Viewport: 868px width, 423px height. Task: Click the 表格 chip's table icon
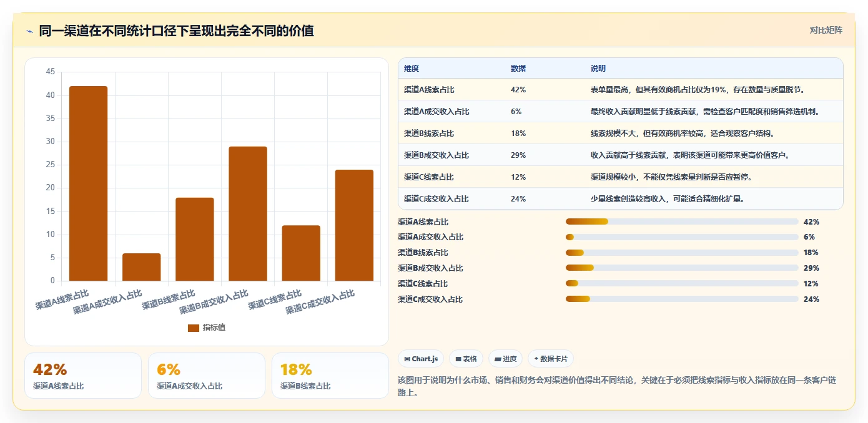pos(458,359)
